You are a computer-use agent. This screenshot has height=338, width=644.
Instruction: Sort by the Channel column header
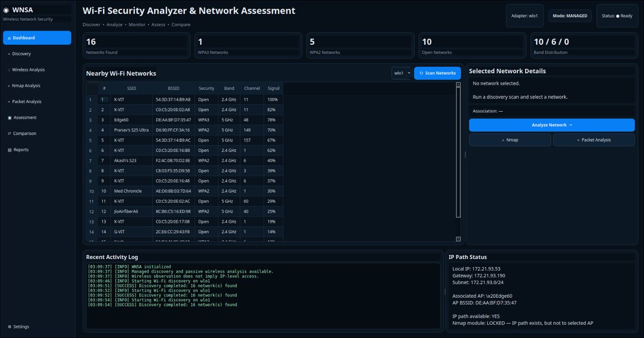click(252, 89)
